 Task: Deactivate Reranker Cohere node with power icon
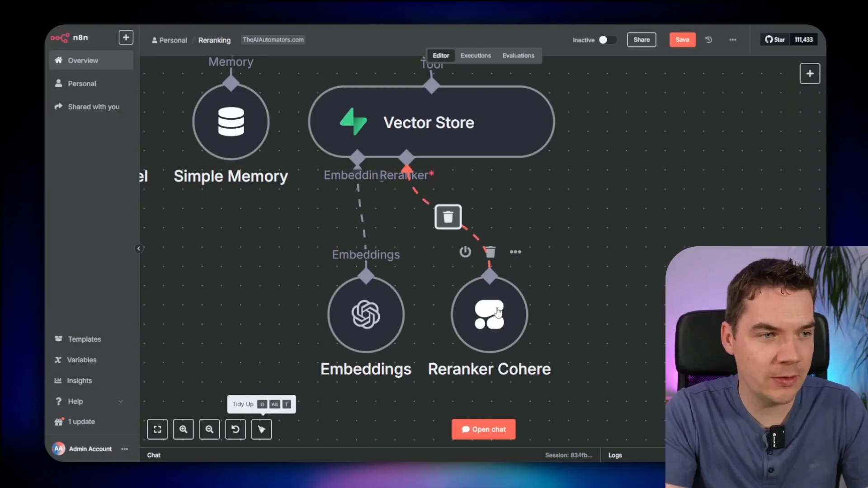[465, 252]
